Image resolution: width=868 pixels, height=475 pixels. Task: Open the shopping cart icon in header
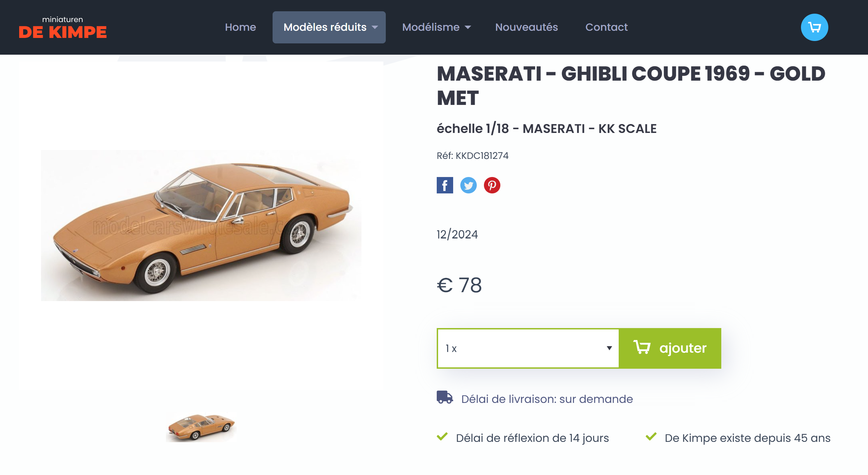click(814, 27)
